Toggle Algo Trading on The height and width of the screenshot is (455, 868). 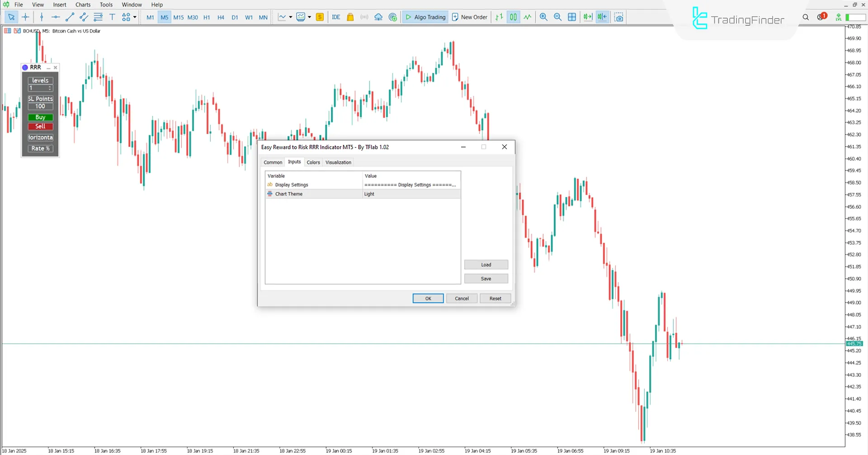pyautogui.click(x=425, y=17)
